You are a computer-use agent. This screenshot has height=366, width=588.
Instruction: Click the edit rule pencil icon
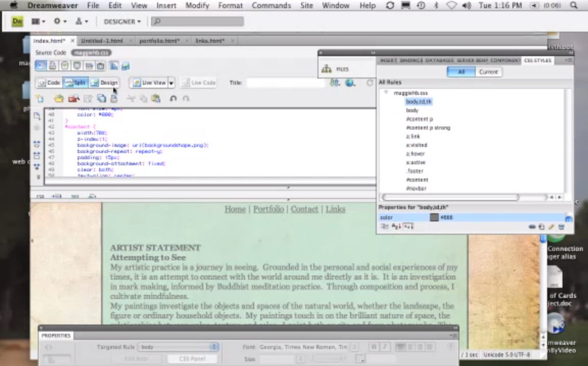point(551,227)
